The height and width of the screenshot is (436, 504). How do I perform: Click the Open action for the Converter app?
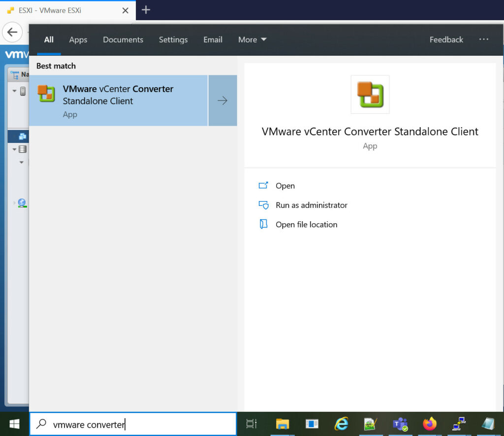click(x=285, y=186)
